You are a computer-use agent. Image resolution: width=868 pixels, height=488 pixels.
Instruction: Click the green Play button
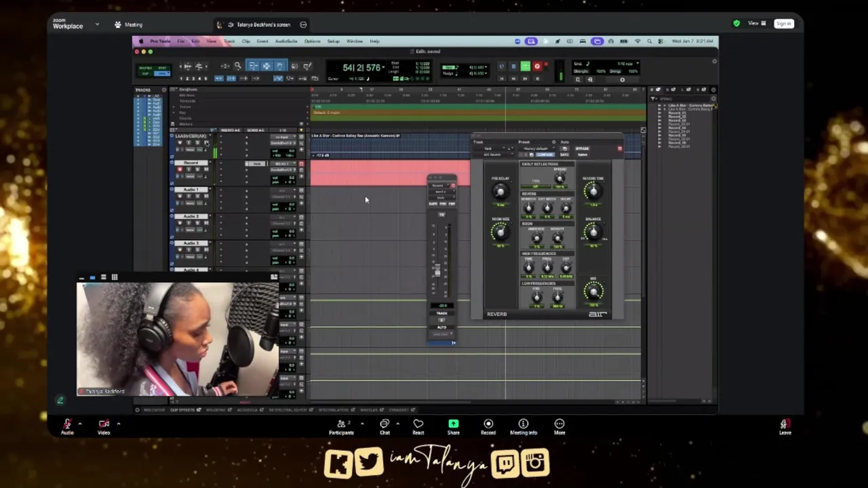pos(525,66)
